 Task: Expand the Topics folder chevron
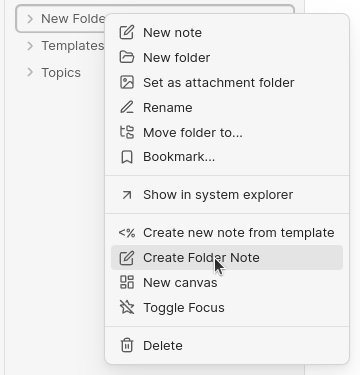(x=30, y=72)
